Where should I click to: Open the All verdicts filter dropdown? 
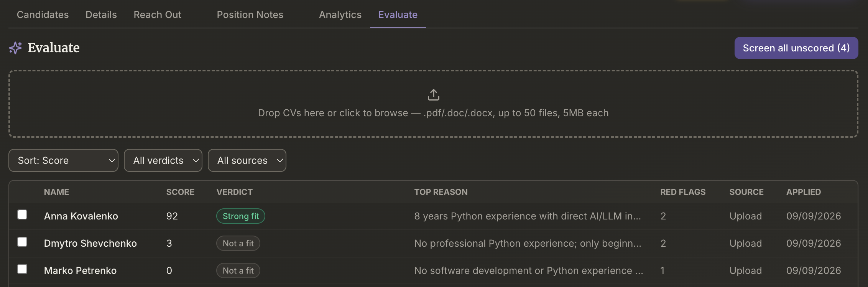click(163, 160)
